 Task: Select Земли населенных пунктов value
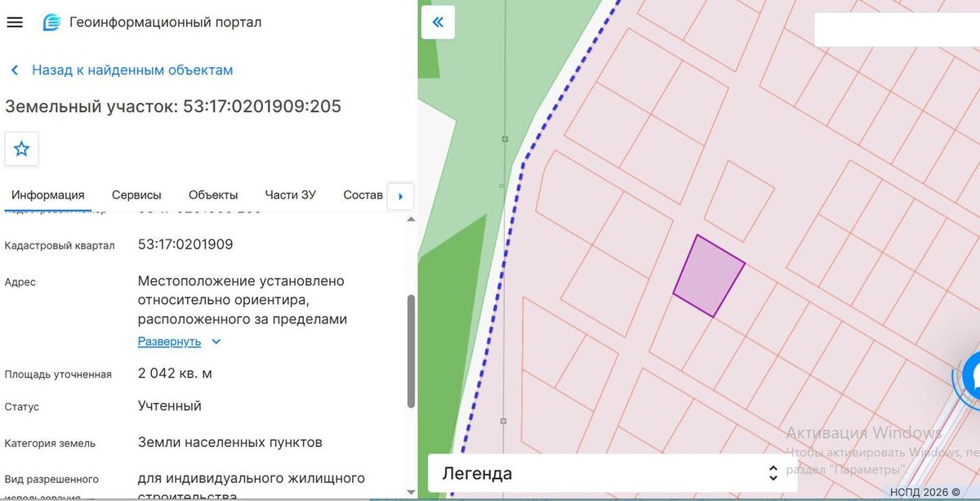(230, 442)
